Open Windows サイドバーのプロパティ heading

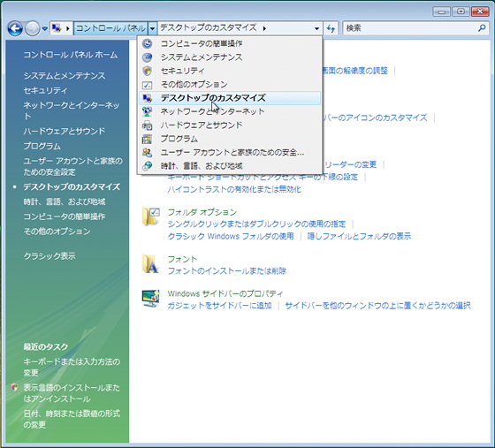(x=225, y=293)
